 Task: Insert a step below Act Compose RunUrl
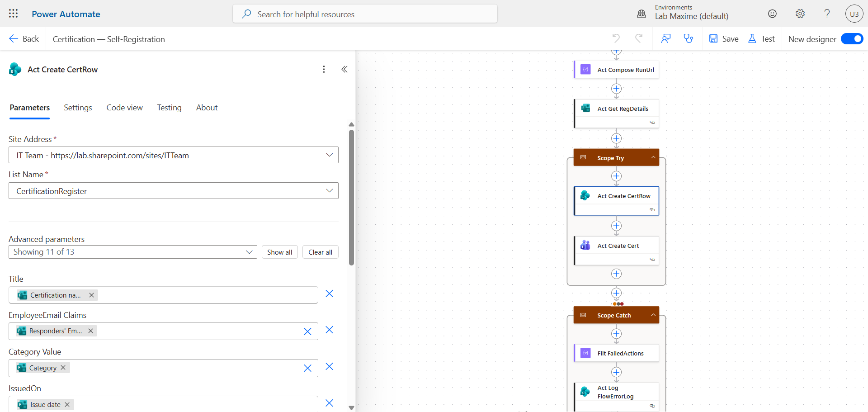(616, 89)
